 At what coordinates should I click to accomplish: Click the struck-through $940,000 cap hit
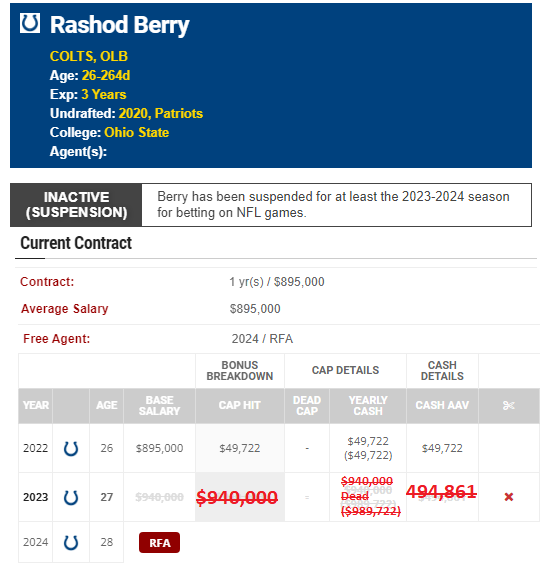(x=237, y=497)
